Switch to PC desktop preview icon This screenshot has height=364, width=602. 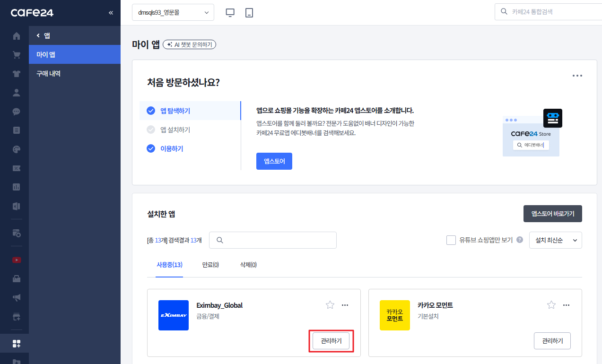[x=230, y=13]
